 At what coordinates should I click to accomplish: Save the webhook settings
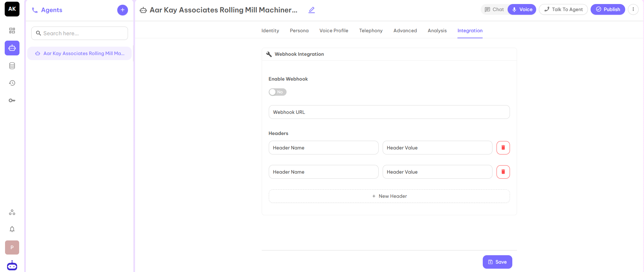498,262
